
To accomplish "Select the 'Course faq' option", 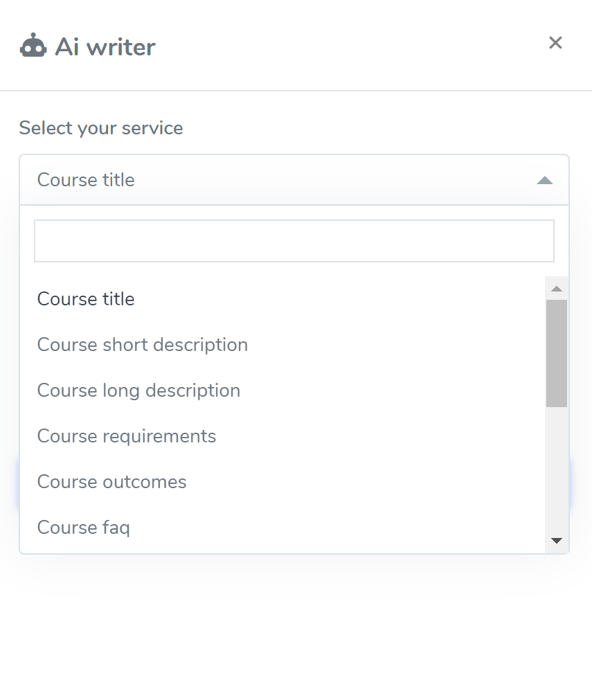I will pyautogui.click(x=83, y=528).
